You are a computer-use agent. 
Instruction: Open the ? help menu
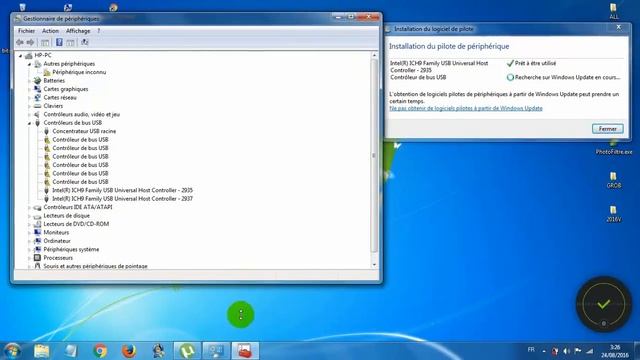pyautogui.click(x=98, y=31)
